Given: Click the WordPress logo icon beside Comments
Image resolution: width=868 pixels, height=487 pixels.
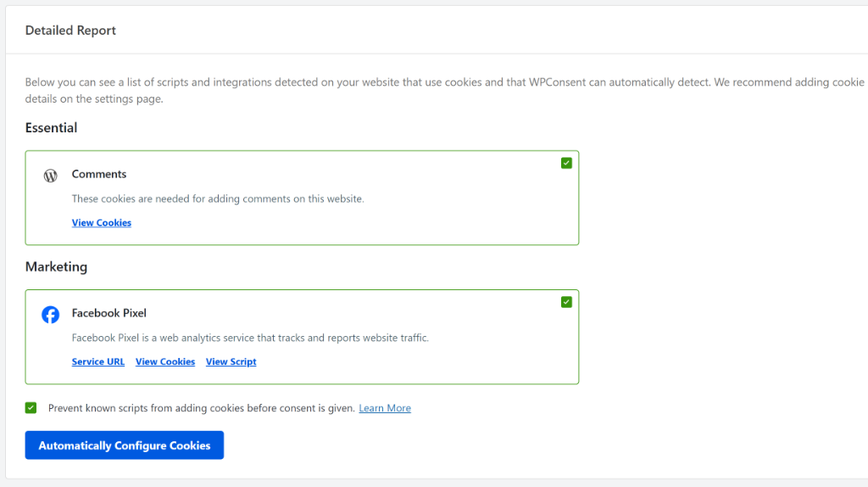Looking at the screenshot, I should tap(50, 176).
